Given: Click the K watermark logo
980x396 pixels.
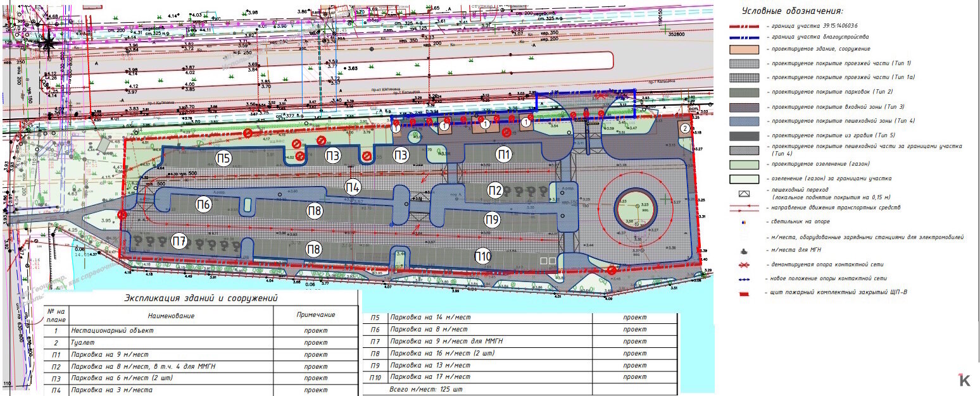Looking at the screenshot, I should point(964,380).
